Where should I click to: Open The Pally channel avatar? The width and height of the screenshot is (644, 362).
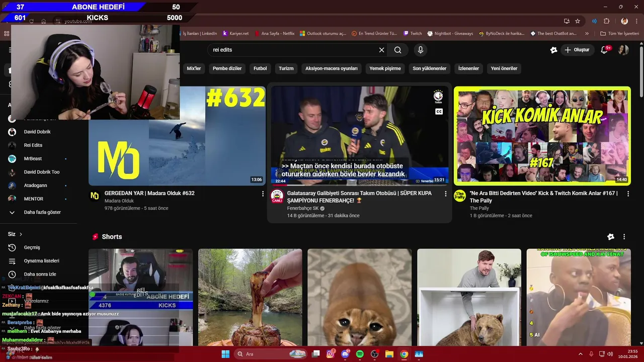(x=459, y=196)
